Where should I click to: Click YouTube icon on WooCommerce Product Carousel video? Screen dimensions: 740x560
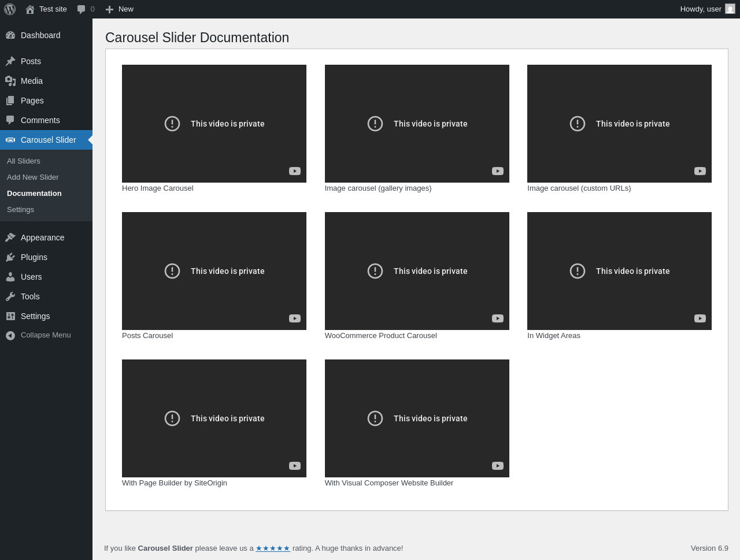498,318
